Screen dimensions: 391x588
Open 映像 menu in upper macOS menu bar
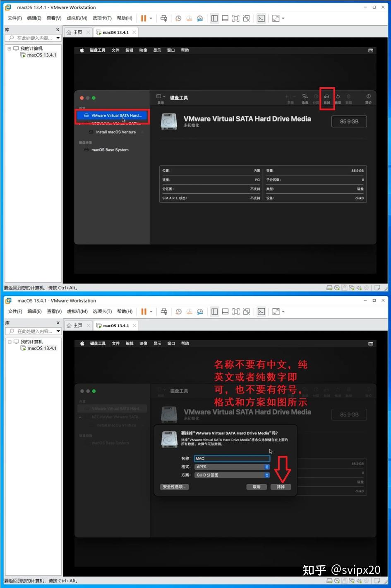tap(143, 50)
